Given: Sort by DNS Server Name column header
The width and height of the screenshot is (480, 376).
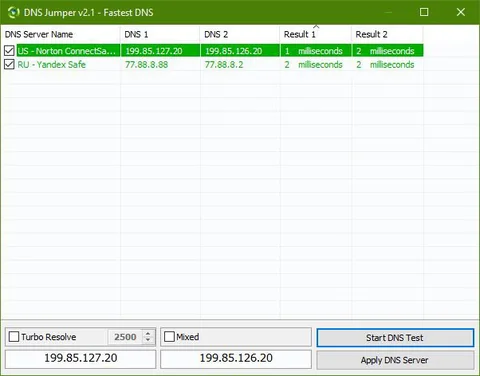Looking at the screenshot, I should (60, 34).
